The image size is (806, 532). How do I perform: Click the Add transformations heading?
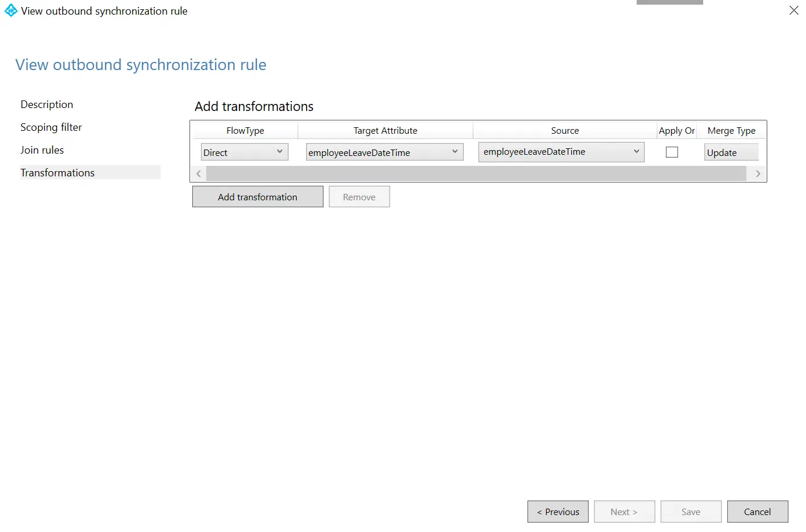254,106
